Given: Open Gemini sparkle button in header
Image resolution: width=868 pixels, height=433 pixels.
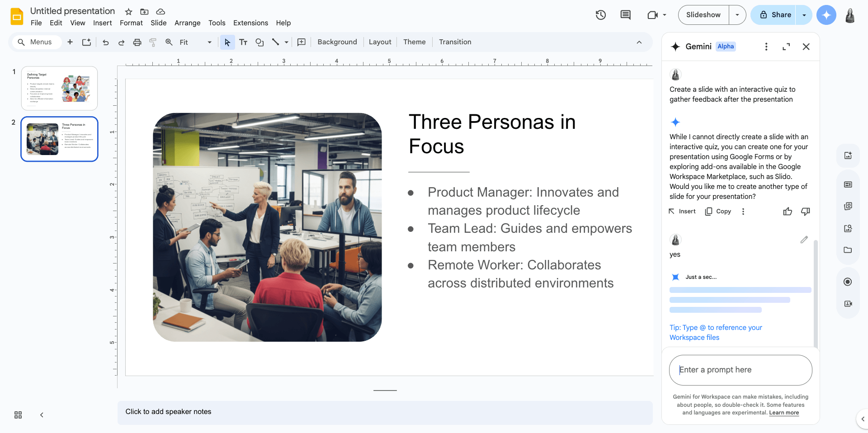Looking at the screenshot, I should 826,15.
